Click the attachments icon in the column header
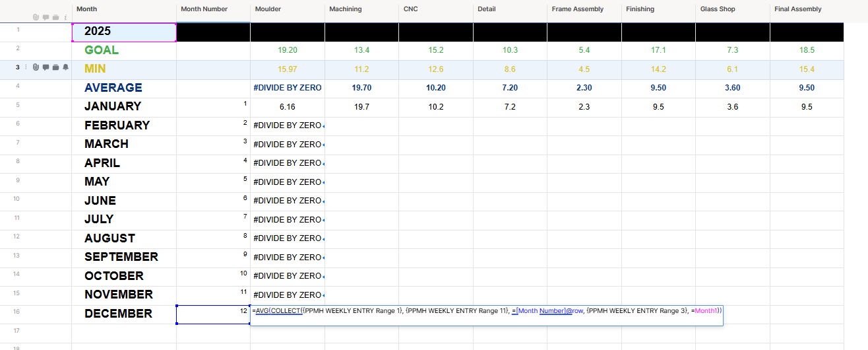 [36, 17]
